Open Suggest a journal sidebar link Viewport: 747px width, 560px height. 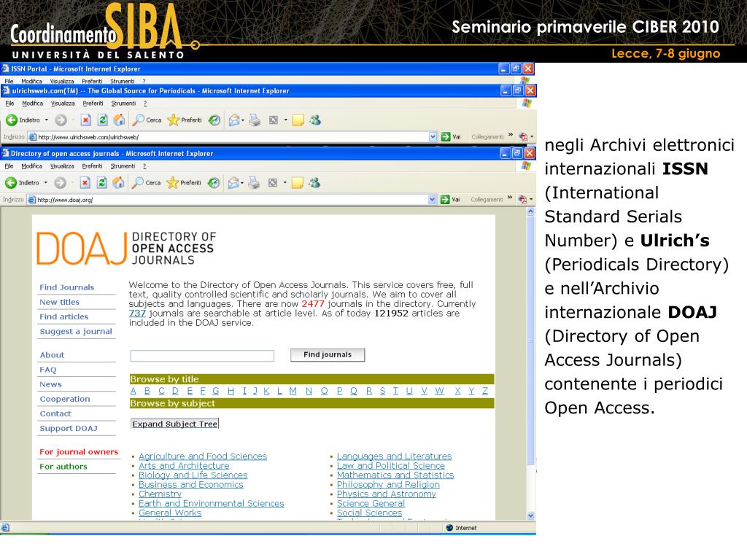click(x=76, y=332)
